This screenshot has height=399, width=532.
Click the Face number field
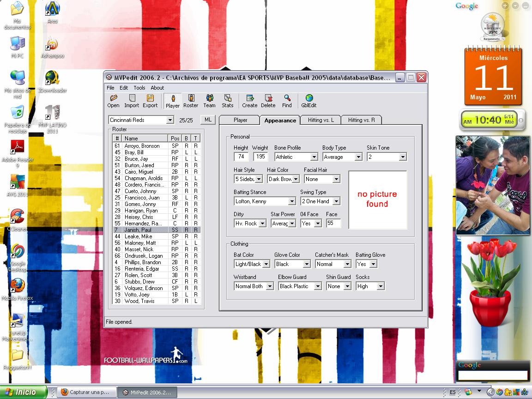pos(333,223)
